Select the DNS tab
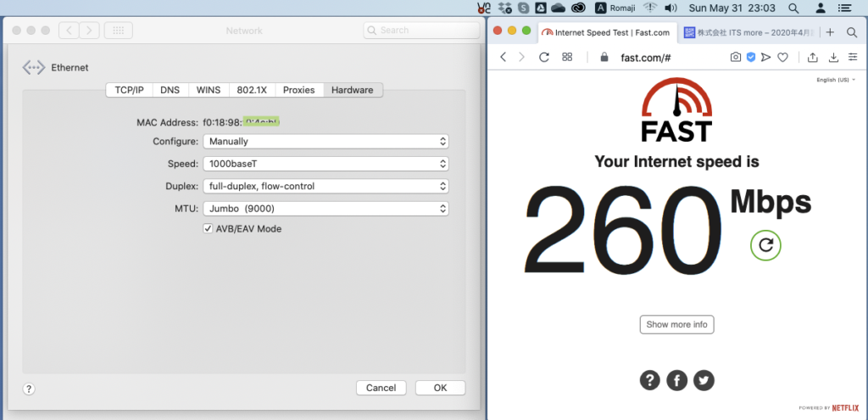Screen dimensions: 868x420 pyautogui.click(x=170, y=90)
